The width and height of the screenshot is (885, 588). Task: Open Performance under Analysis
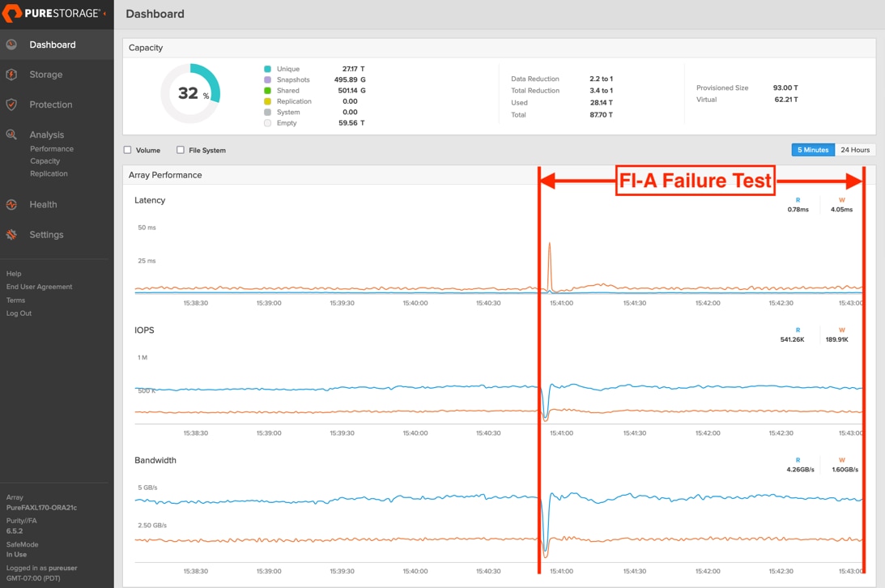click(x=52, y=149)
